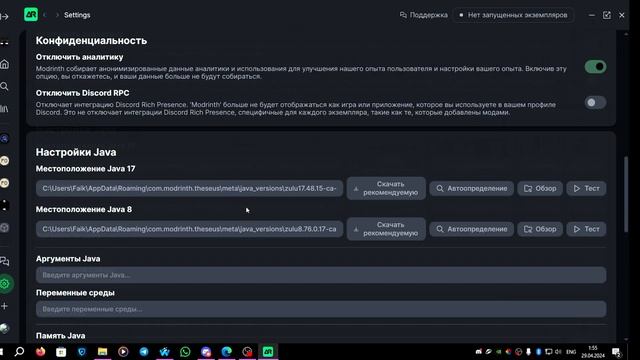Open the Windows Security shield taskbar icon

point(82,351)
